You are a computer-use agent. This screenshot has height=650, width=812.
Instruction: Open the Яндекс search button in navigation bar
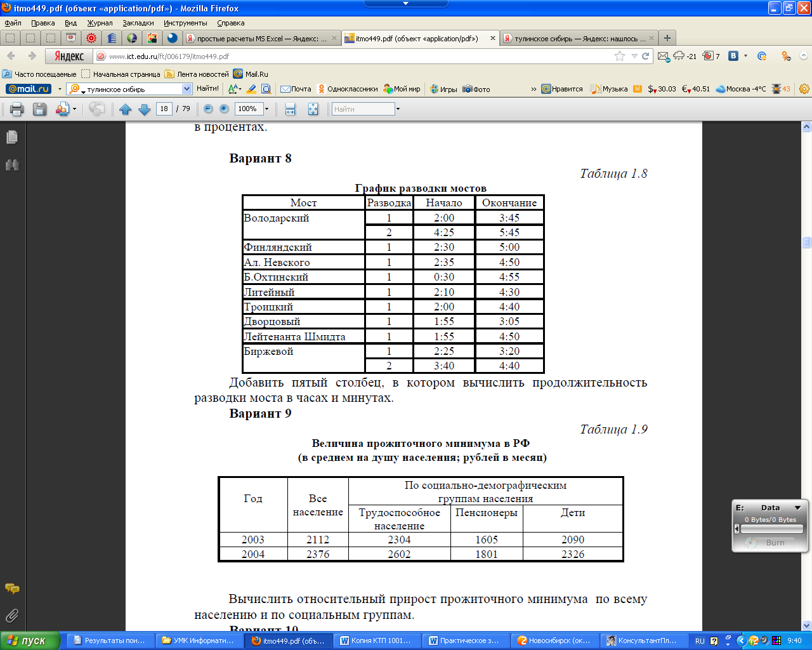coord(69,56)
